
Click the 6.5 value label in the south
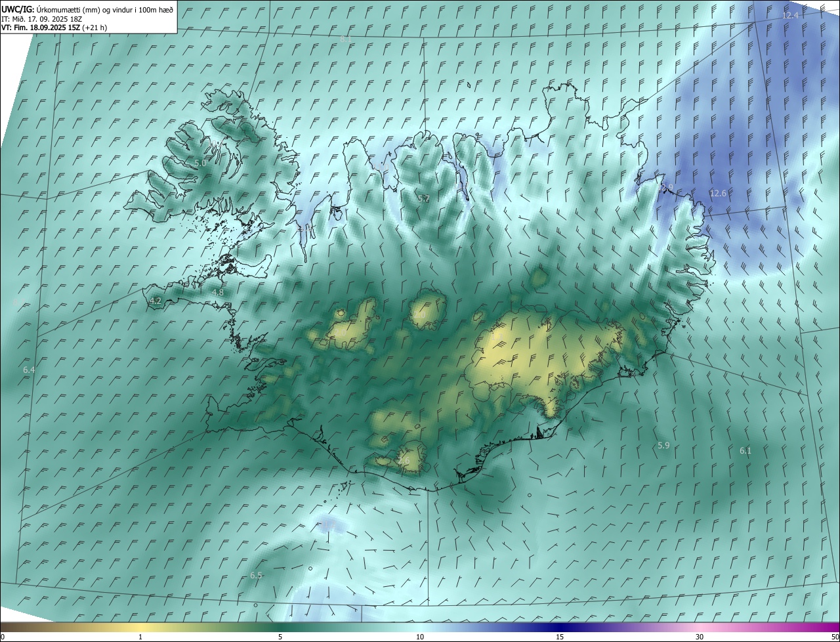pyautogui.click(x=256, y=575)
